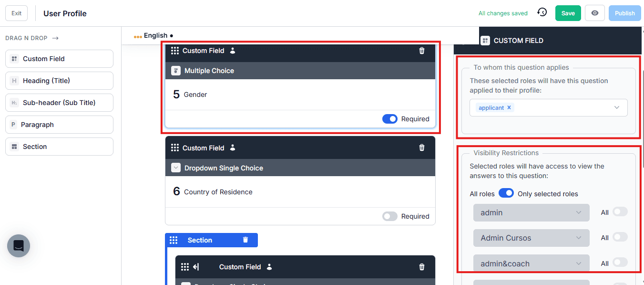Remove applicant by clicking its x tag

point(509,107)
